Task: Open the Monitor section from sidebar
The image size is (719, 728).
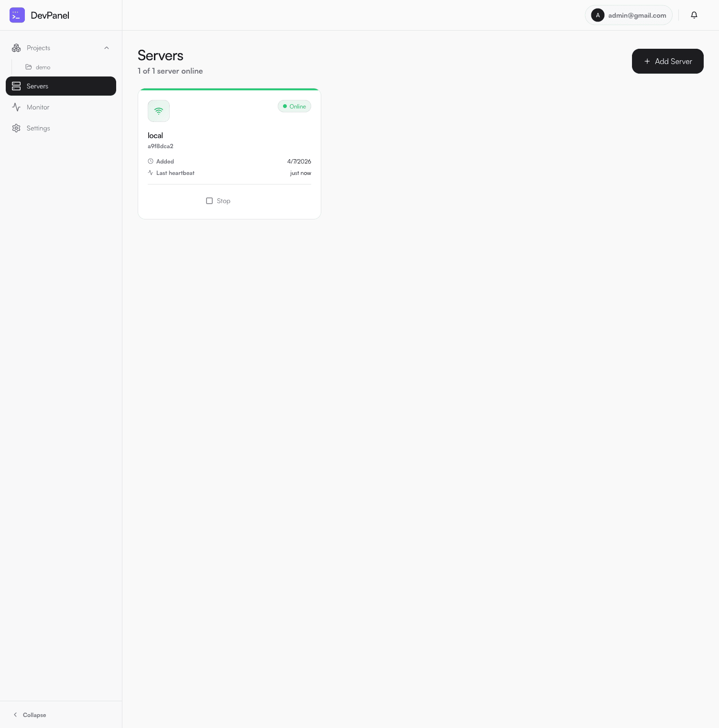Action: 38,107
